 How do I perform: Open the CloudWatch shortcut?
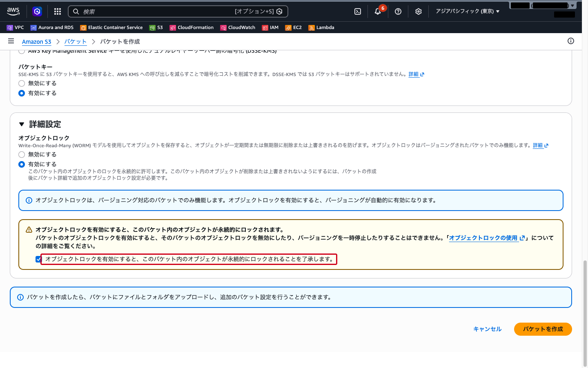point(238,27)
